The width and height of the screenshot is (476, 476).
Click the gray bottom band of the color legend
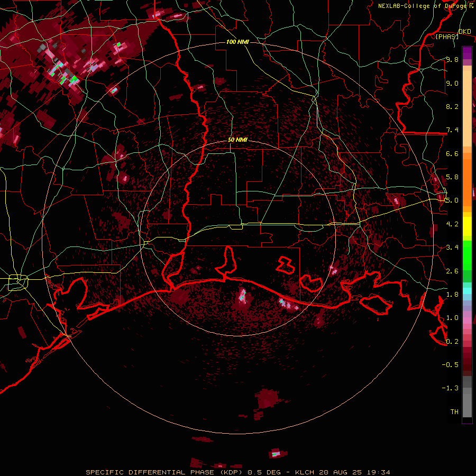coord(467,402)
